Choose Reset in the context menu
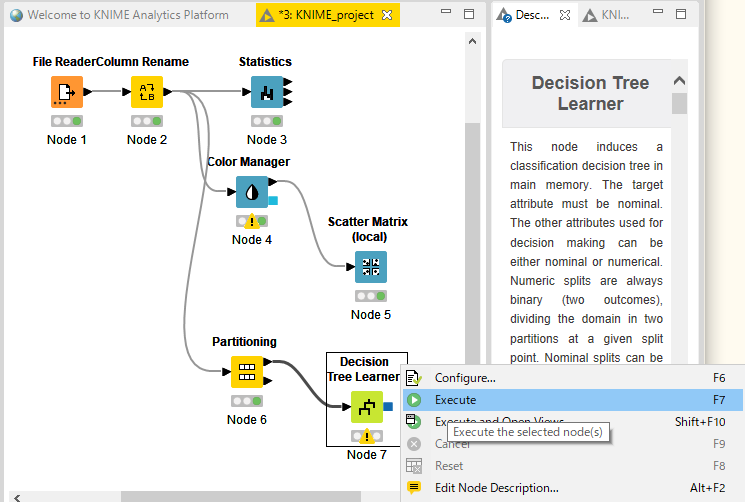 tap(573, 466)
